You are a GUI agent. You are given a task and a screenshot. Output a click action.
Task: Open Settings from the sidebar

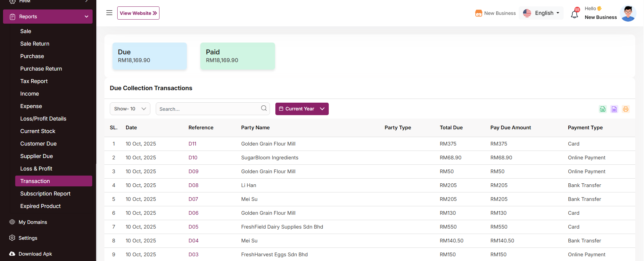(x=28, y=238)
